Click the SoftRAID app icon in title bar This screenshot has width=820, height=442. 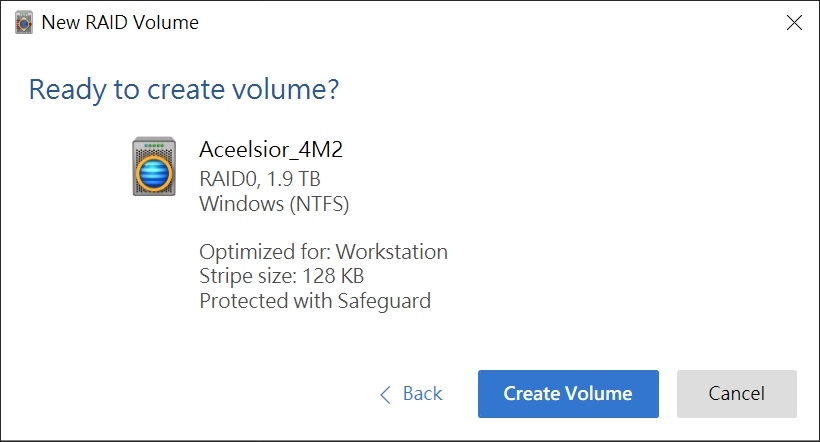click(x=24, y=22)
